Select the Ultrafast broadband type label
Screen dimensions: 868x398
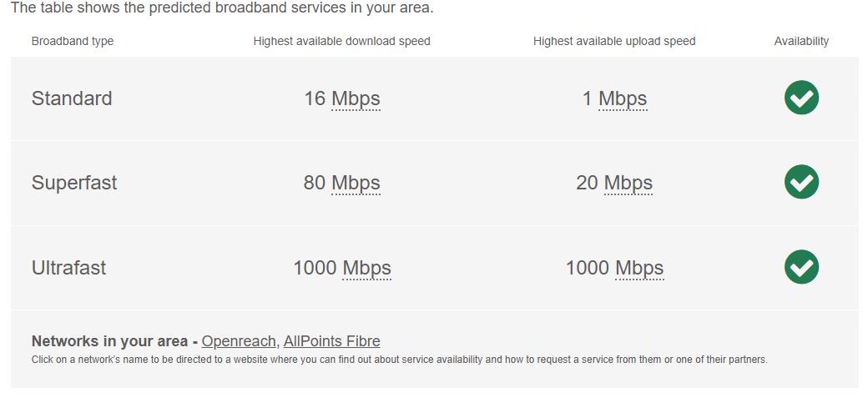coord(68,268)
